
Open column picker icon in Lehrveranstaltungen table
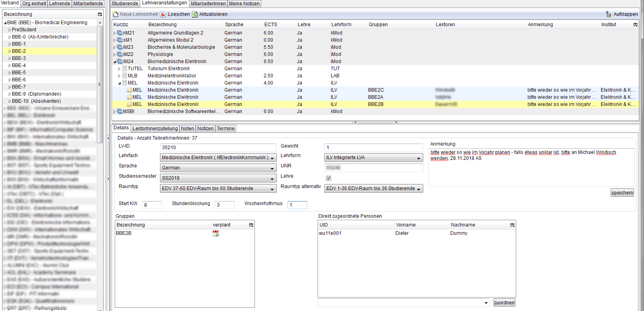pos(635,25)
